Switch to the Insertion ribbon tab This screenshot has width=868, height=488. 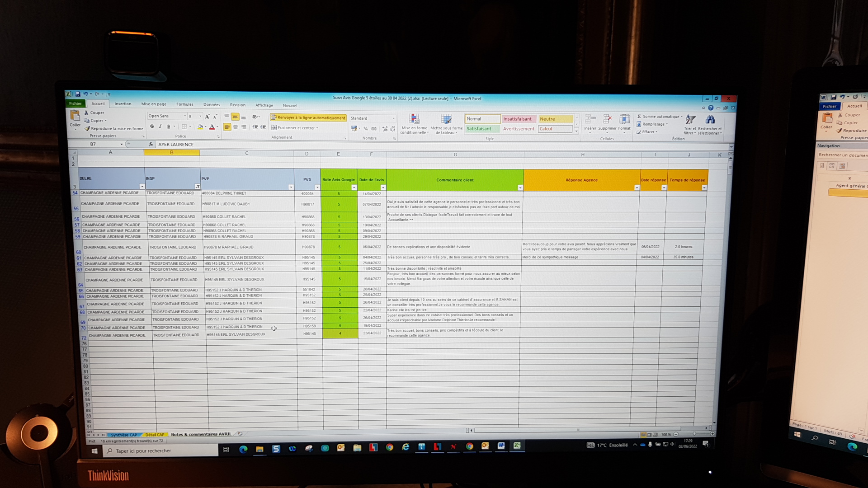pos(123,104)
